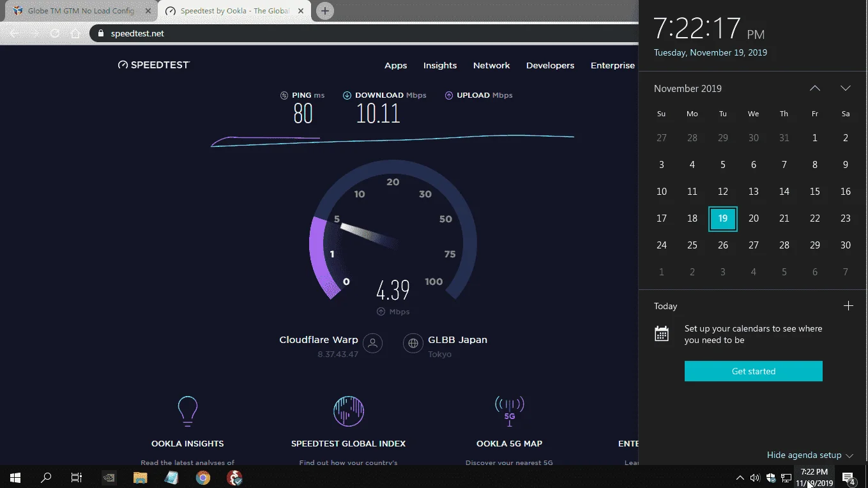This screenshot has height=488, width=868.
Task: Switch to the Globe TM GTM tab
Action: pyautogui.click(x=81, y=11)
